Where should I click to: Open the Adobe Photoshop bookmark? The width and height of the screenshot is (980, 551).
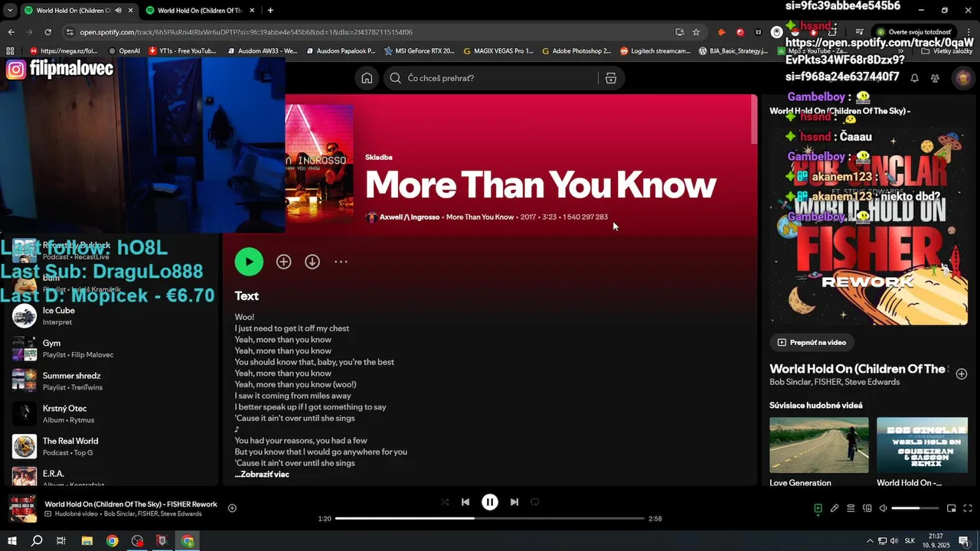pos(577,51)
